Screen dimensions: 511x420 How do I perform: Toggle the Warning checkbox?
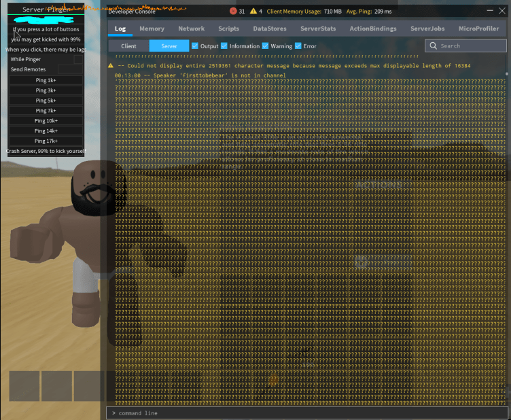click(x=265, y=46)
